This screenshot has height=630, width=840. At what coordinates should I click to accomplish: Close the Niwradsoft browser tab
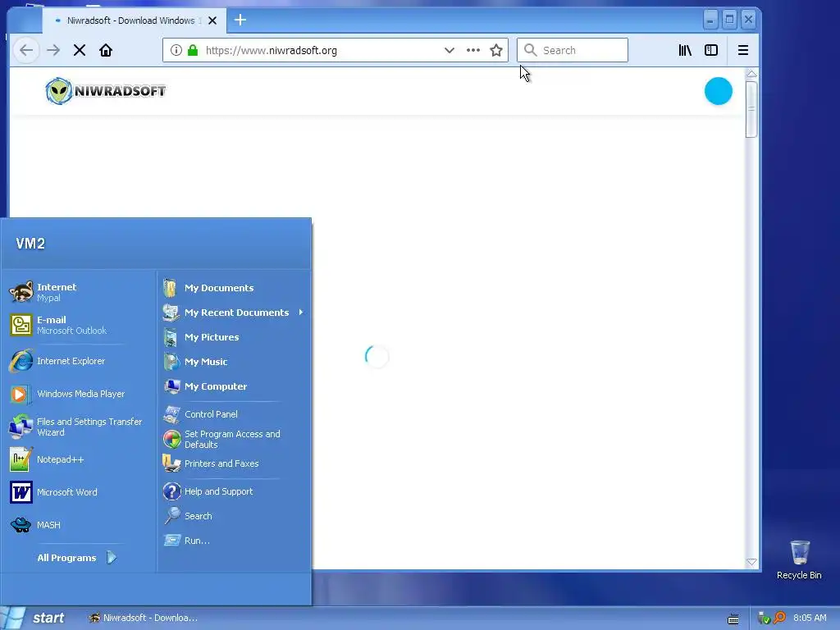(x=212, y=21)
